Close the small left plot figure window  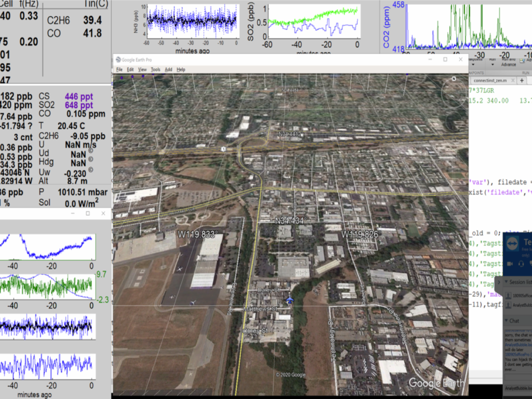coord(103,213)
